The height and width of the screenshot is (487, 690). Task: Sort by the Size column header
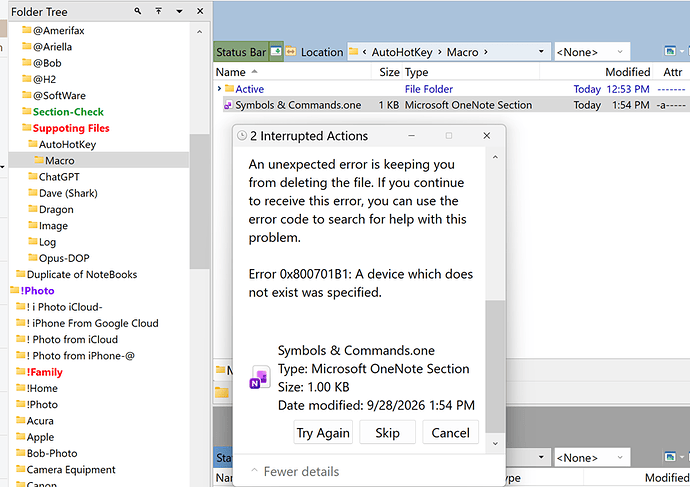(389, 72)
